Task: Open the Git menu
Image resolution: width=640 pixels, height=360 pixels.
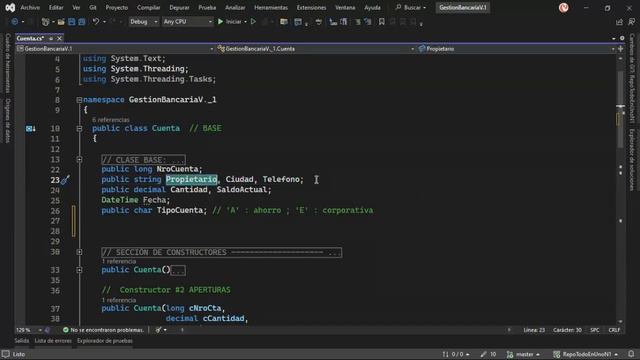Action: (93, 7)
